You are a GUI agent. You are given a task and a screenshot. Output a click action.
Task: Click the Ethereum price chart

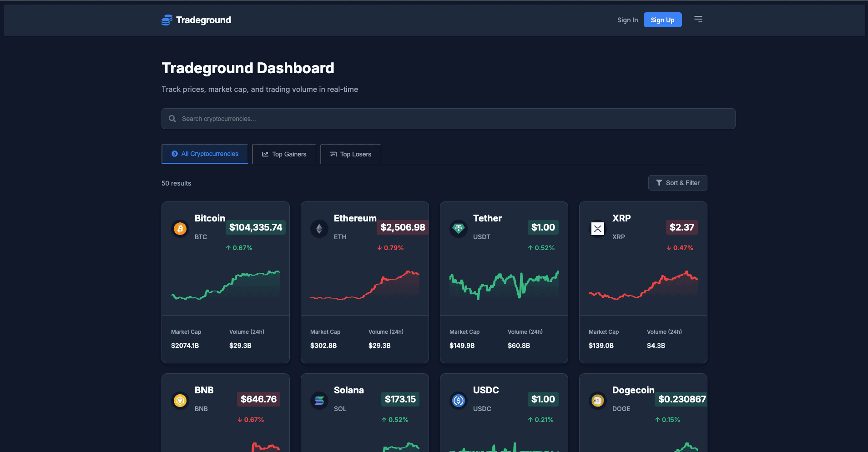tap(365, 285)
